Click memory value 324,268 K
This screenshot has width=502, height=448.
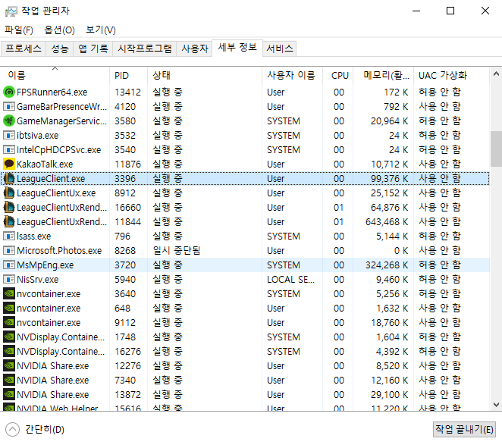(387, 265)
